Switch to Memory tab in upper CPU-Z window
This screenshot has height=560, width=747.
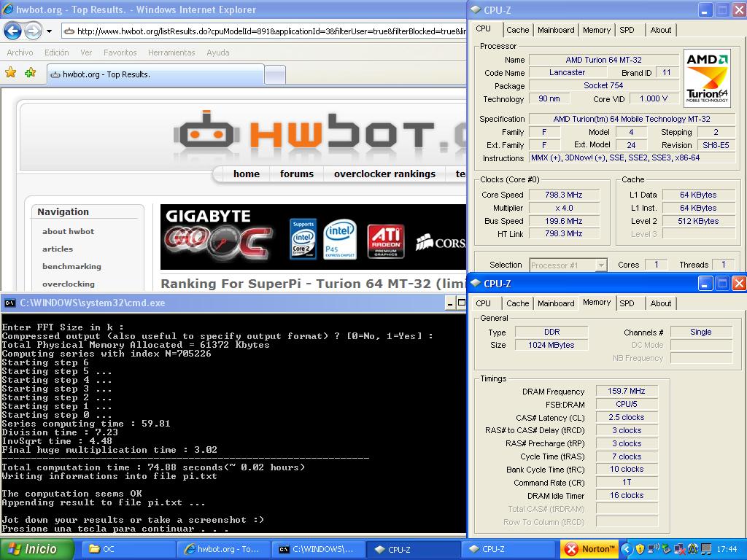(x=597, y=30)
